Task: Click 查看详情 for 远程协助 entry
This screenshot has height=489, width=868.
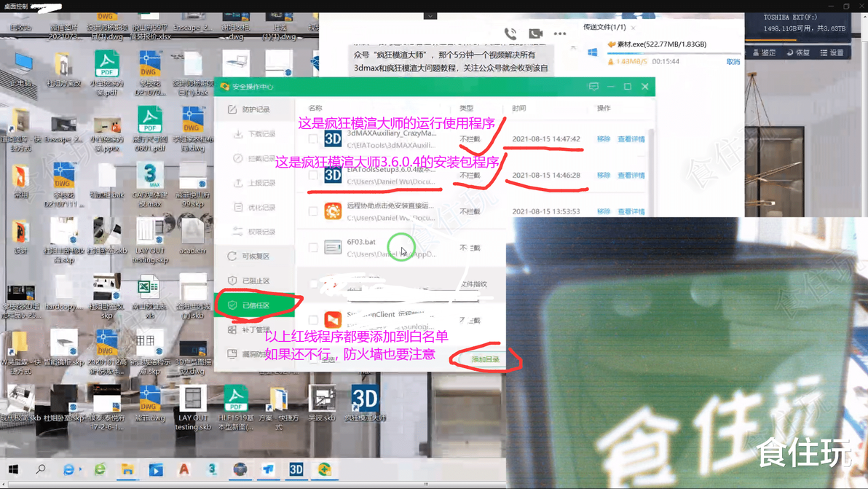Action: [631, 211]
